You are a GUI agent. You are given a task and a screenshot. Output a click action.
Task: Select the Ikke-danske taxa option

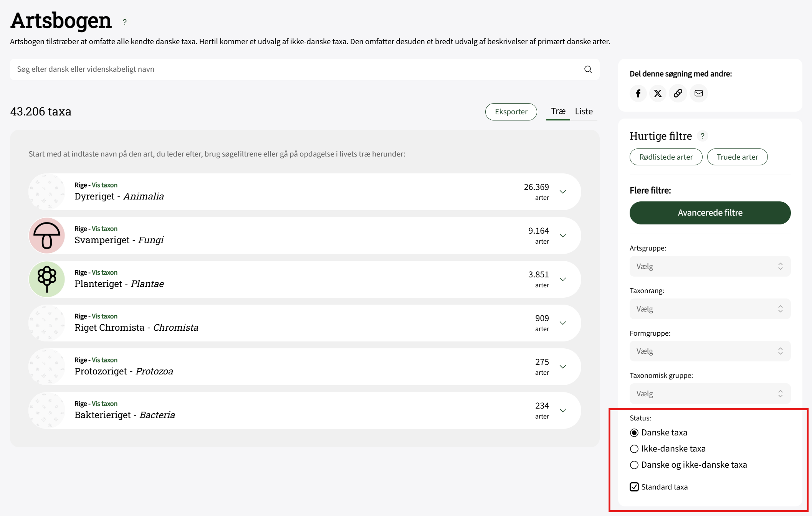coord(634,449)
